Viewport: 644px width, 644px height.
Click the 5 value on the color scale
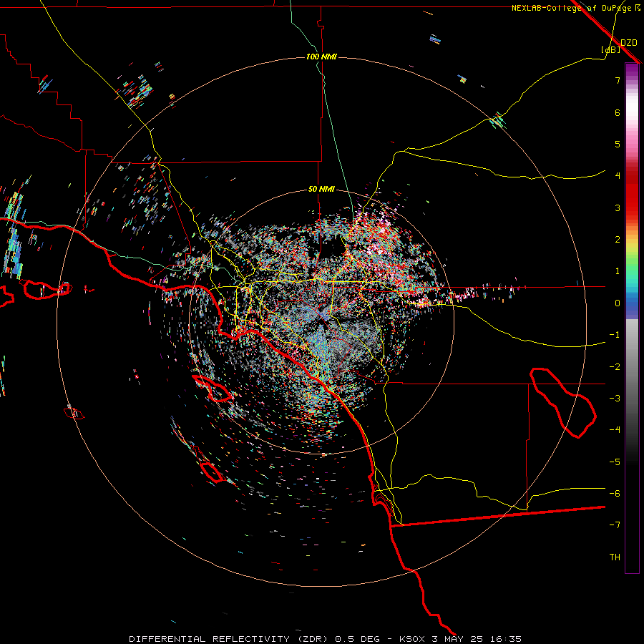point(618,144)
